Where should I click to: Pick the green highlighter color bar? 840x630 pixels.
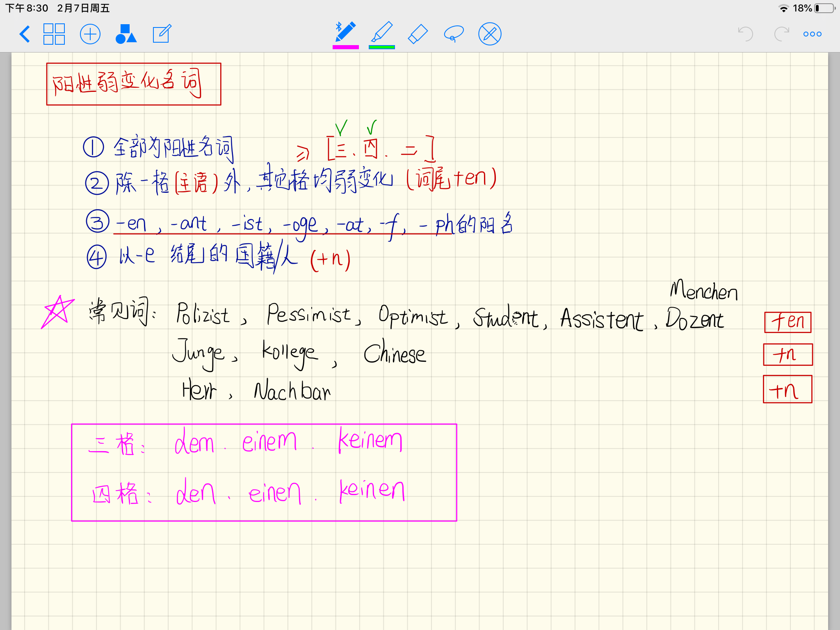[x=382, y=48]
